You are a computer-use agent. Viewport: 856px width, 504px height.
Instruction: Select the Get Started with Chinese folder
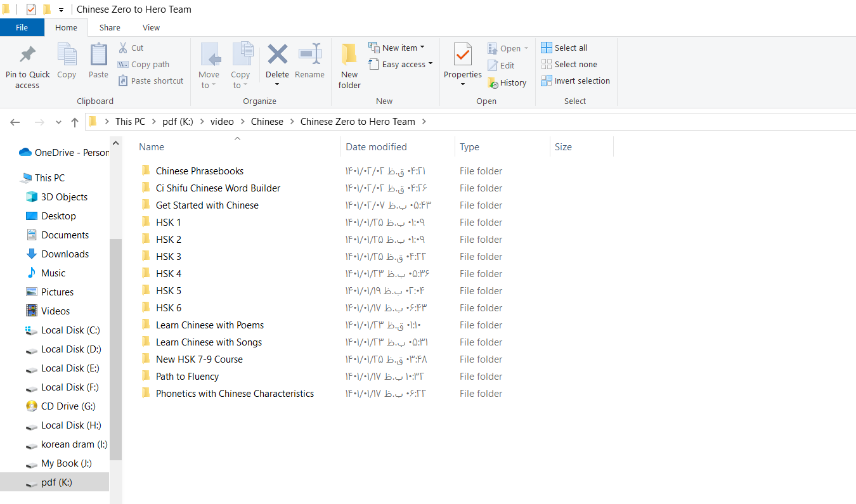tap(207, 205)
